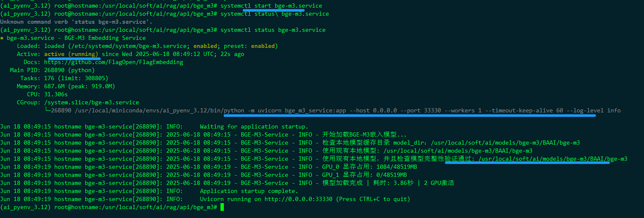Open the Uvicorn URL http://0.0.0.0:33330
The image size is (644, 218).
tap(298, 199)
